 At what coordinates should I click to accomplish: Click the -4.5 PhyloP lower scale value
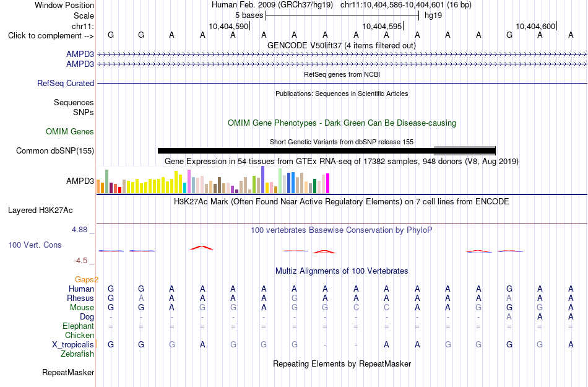(80, 260)
